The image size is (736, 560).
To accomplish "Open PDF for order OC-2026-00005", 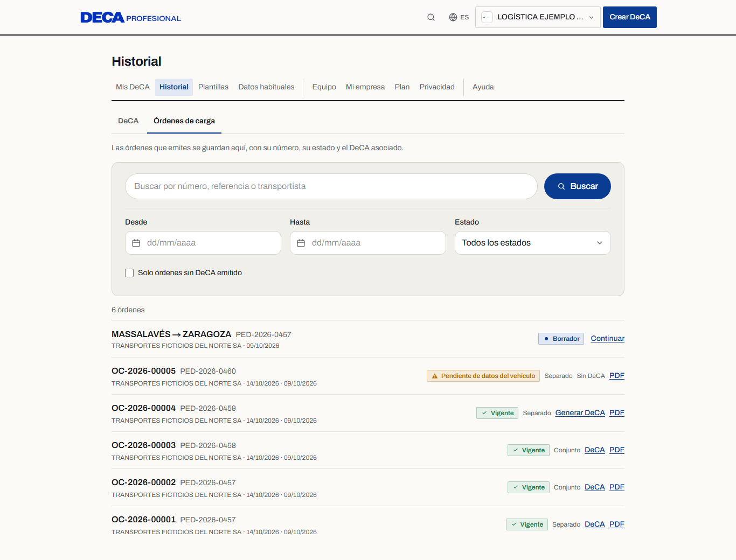I will pos(617,376).
